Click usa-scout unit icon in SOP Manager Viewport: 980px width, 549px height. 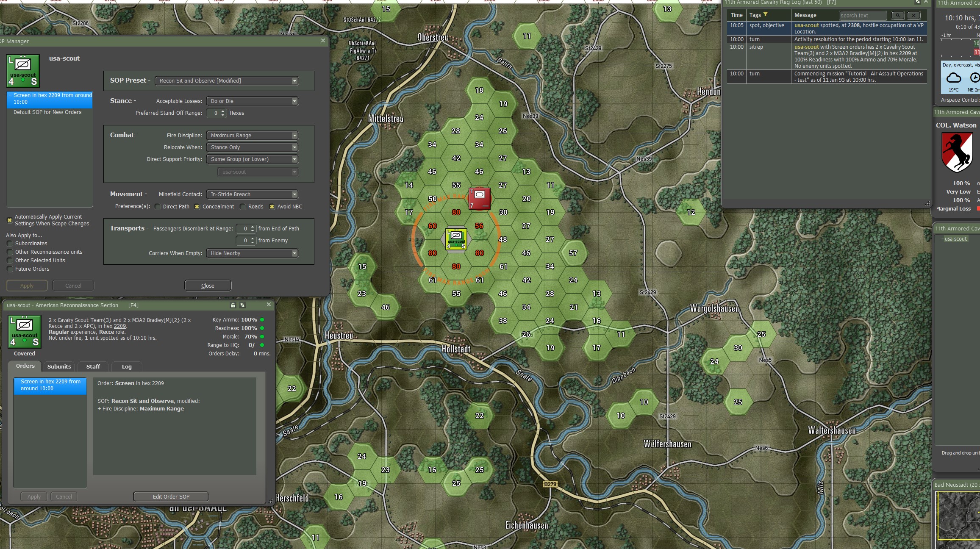coord(23,71)
